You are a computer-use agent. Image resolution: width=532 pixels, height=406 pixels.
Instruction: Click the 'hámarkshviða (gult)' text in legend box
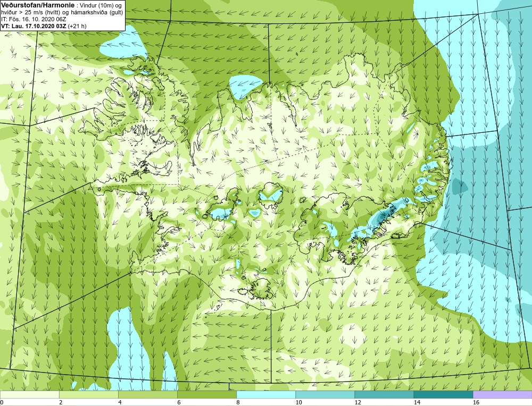pos(96,12)
